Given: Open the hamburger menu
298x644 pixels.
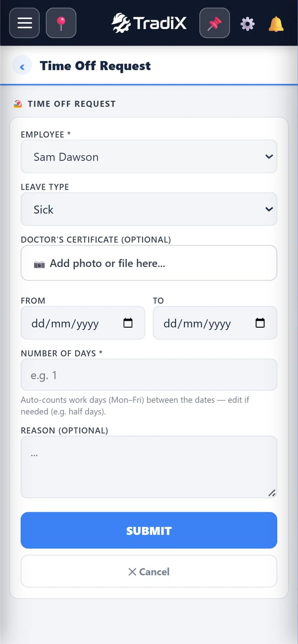Looking at the screenshot, I should click(x=24, y=23).
